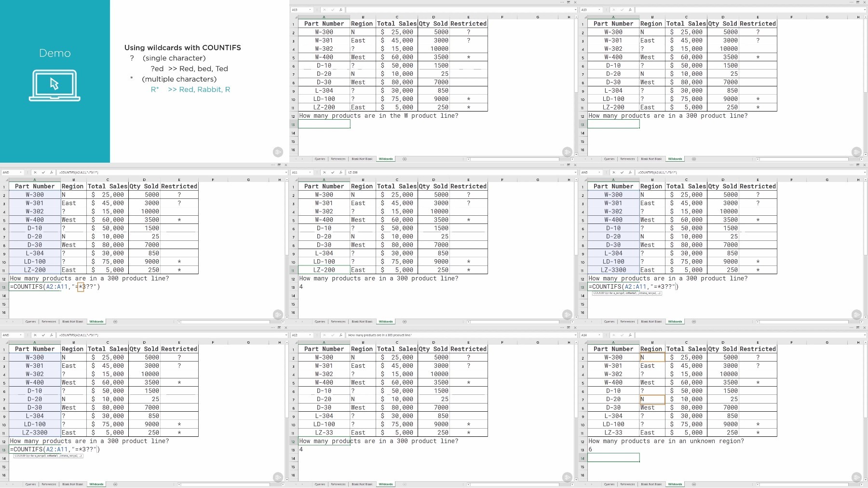This screenshot has height=488, width=868.
Task: Expand formula bar in frame with orange-boxed asterisk formula
Action: [x=285, y=172]
